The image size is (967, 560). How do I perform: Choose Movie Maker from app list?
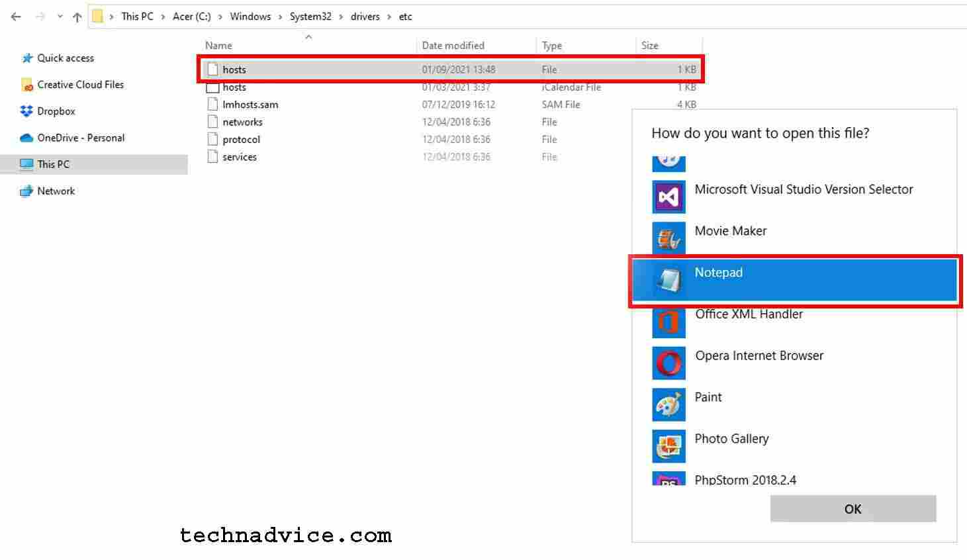794,238
